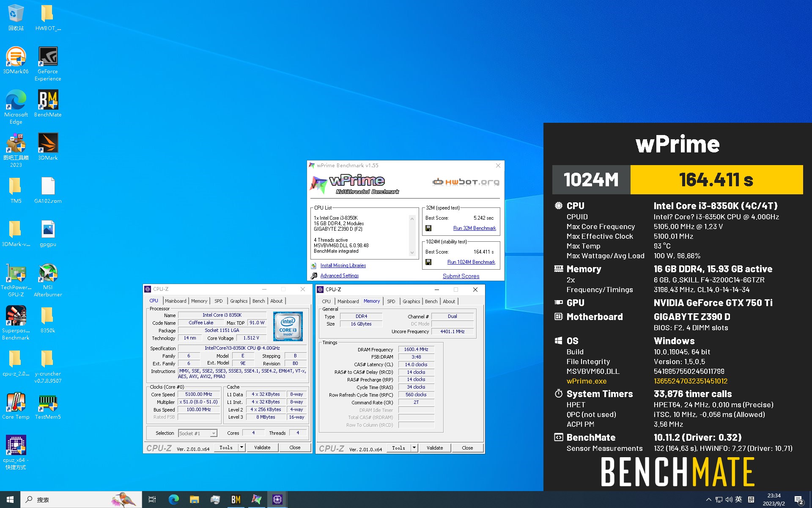The image size is (812, 508).
Task: Click save icon for 32M score
Action: [428, 228]
